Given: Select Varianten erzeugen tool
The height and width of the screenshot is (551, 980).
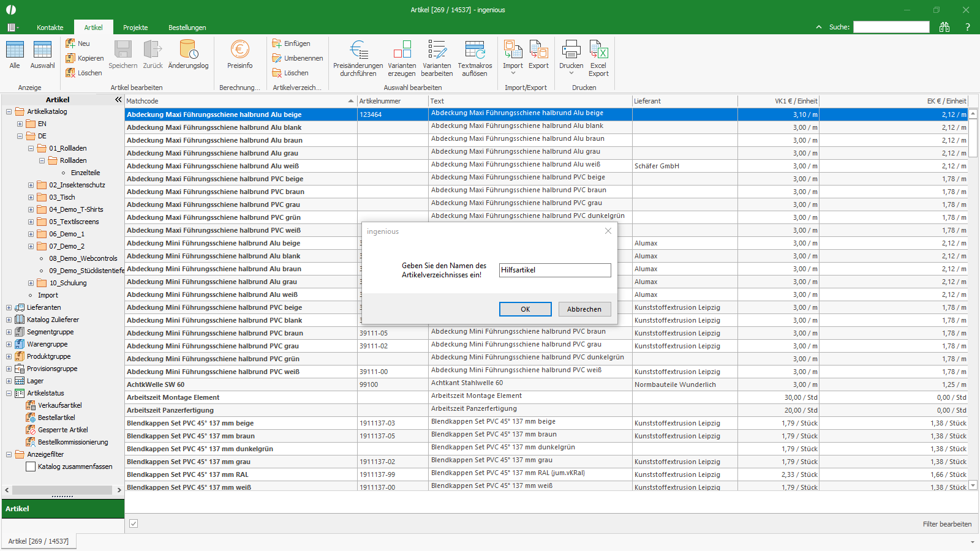Looking at the screenshot, I should [402, 50].
